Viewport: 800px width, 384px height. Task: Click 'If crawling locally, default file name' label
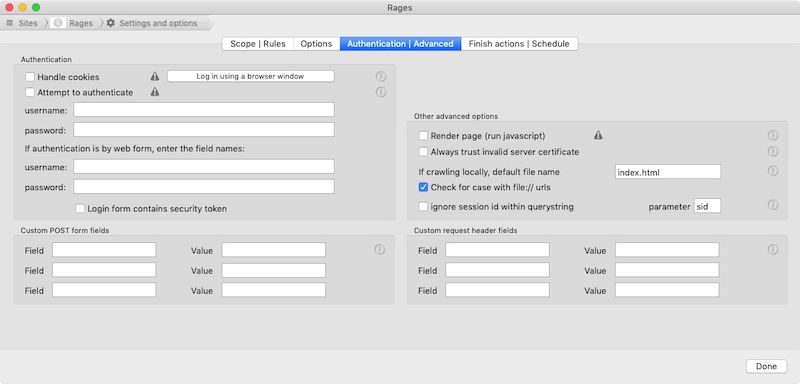pos(489,172)
